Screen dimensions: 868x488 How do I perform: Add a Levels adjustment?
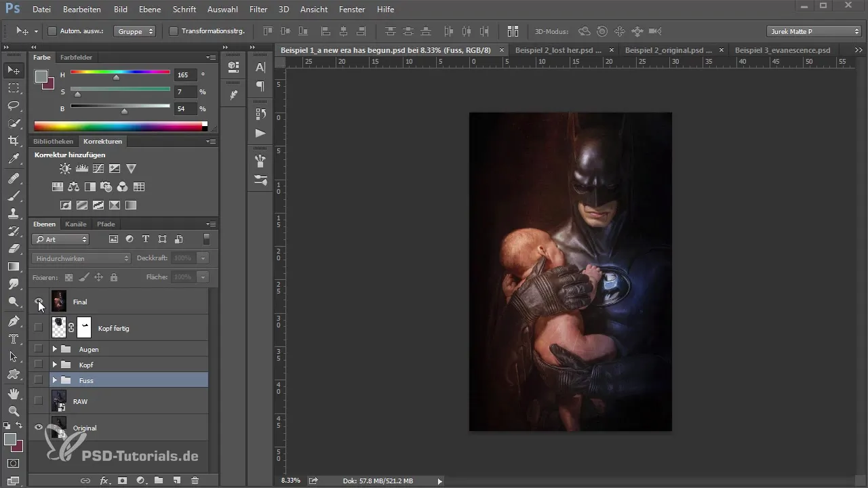pos(81,169)
